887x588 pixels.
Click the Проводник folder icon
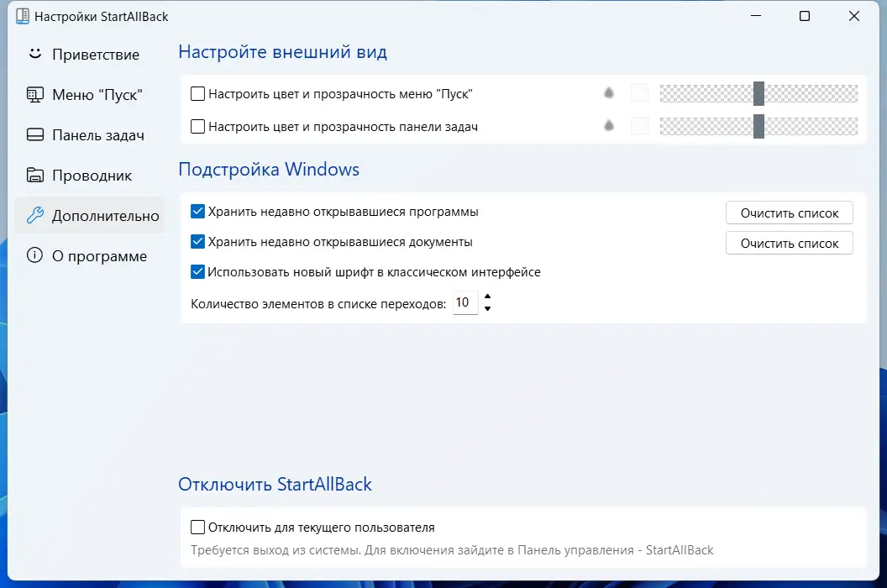click(35, 176)
